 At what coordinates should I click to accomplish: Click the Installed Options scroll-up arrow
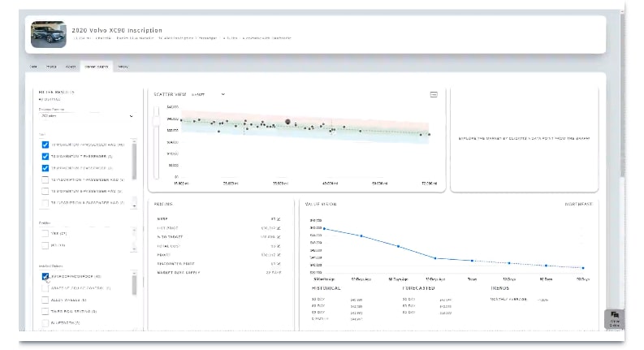(134, 273)
